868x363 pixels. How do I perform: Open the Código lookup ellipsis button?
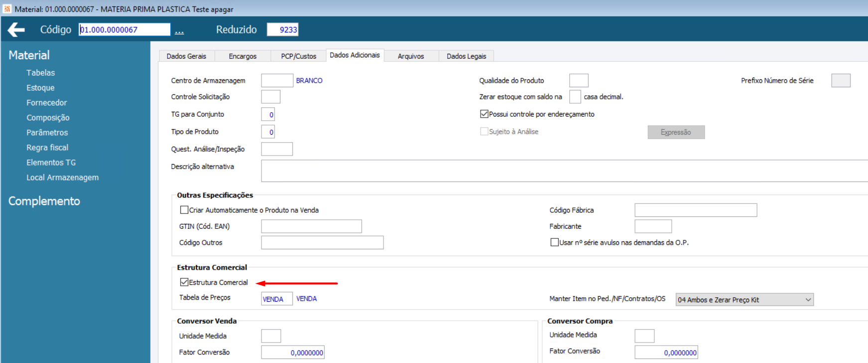(179, 30)
